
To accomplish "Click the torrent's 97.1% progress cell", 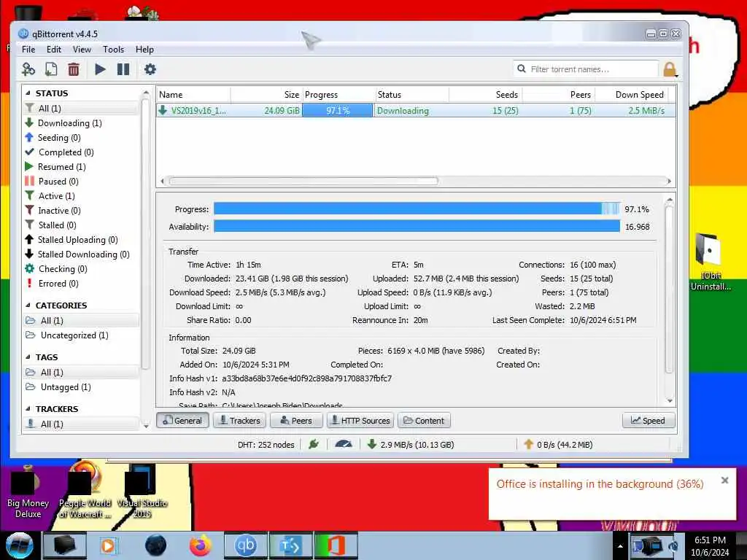I will click(x=338, y=111).
